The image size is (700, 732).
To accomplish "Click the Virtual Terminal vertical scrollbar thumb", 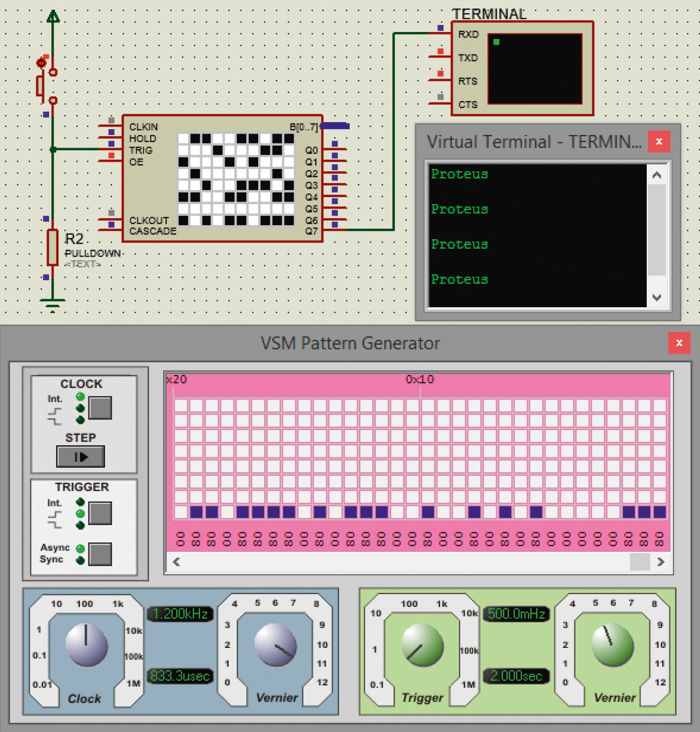I will point(657,230).
